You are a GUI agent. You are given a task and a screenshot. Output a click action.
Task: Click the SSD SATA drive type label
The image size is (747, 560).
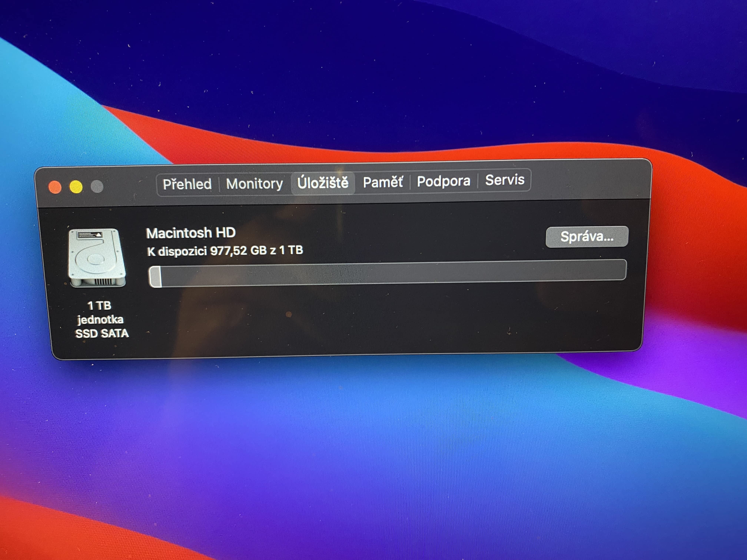point(102,334)
